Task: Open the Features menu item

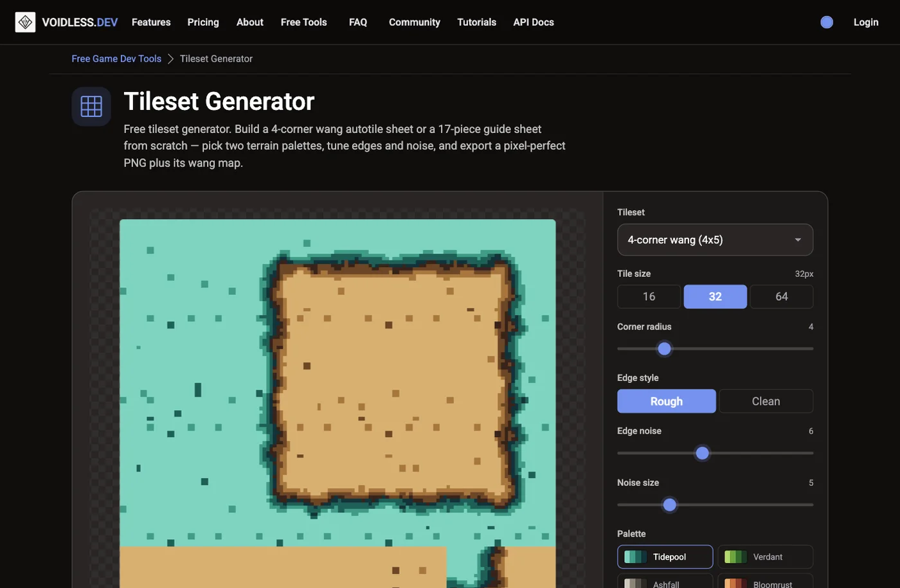Action: click(151, 22)
